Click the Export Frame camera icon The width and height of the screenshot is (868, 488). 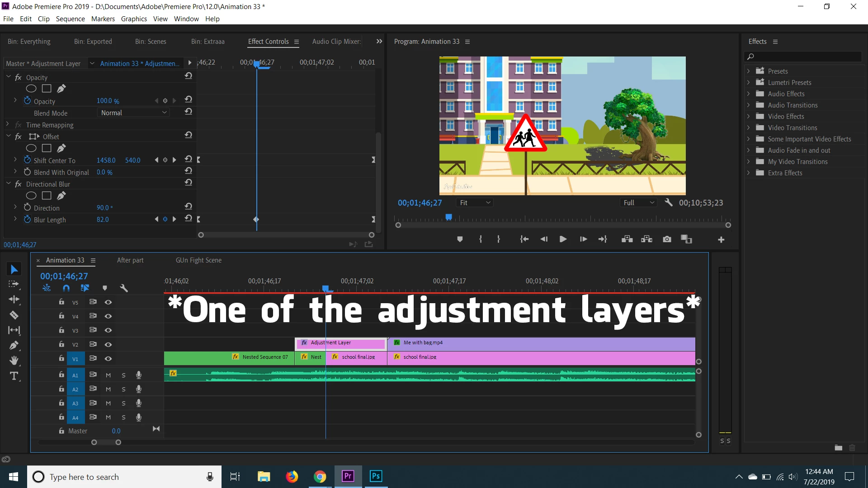click(667, 239)
